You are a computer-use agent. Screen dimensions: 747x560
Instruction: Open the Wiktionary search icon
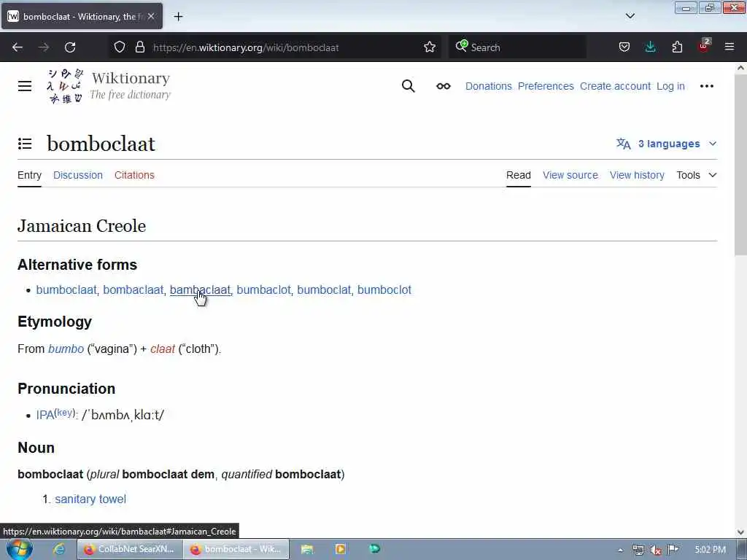click(x=409, y=86)
